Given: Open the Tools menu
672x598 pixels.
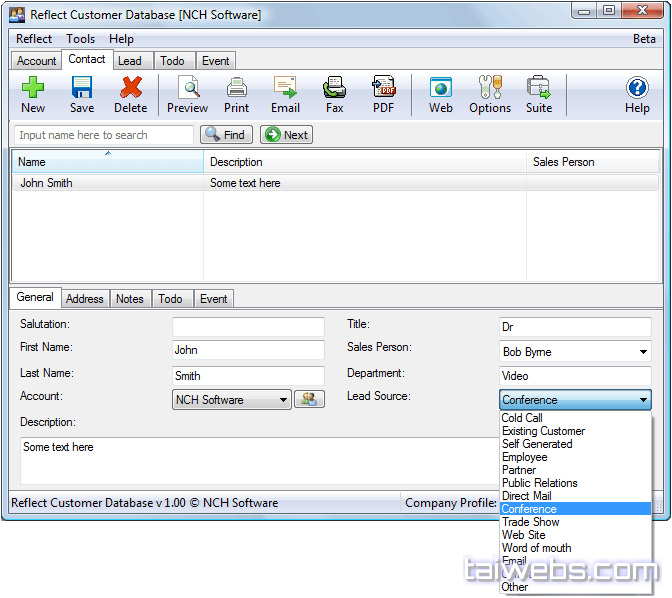Looking at the screenshot, I should 80,39.
